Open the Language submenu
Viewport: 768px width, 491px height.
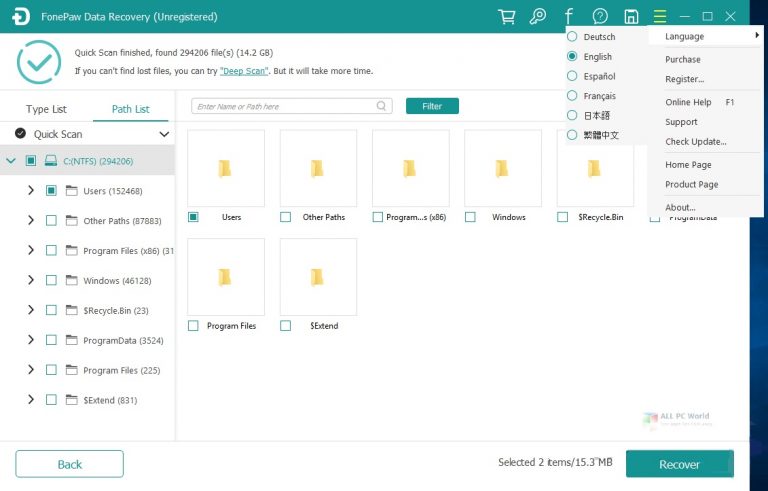(705, 36)
